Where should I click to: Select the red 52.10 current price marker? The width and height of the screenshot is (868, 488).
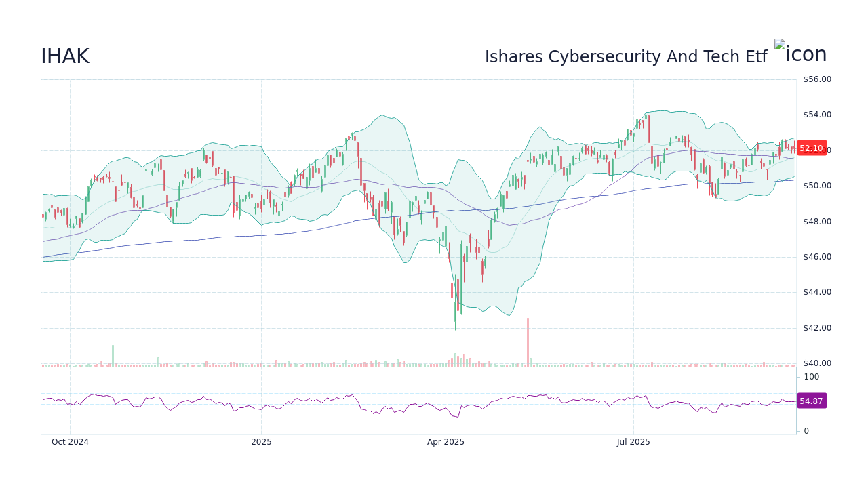pos(811,148)
